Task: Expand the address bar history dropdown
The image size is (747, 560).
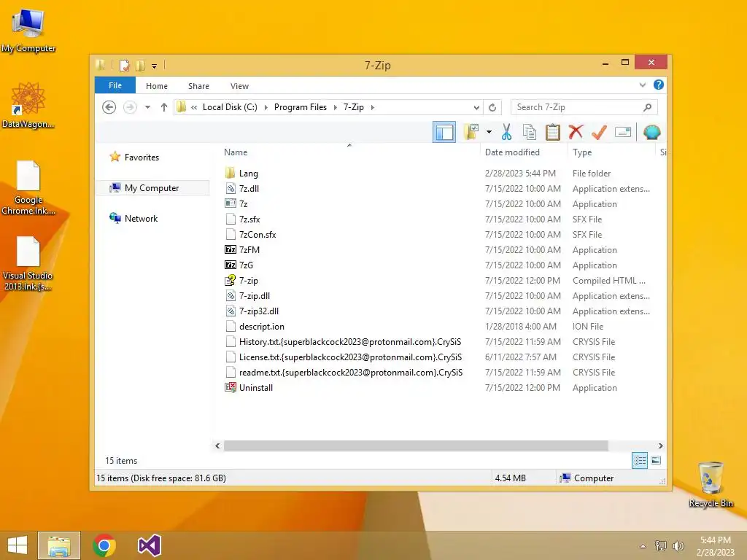Action: tap(476, 108)
